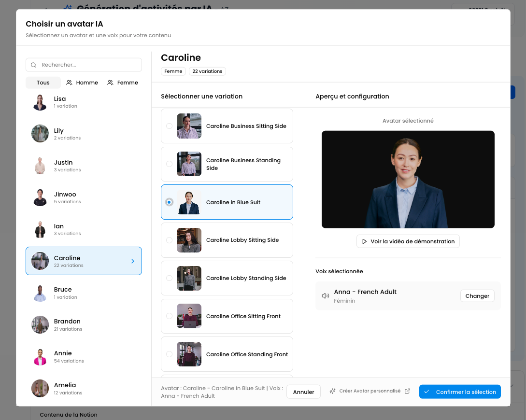Select Jinwoo's avatar picture
The image size is (526, 420).
pos(40,197)
